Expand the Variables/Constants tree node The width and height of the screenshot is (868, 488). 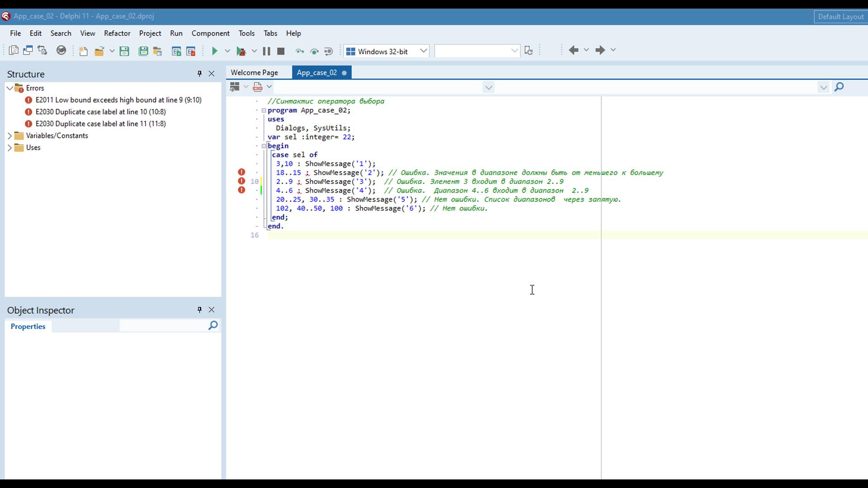(x=9, y=135)
